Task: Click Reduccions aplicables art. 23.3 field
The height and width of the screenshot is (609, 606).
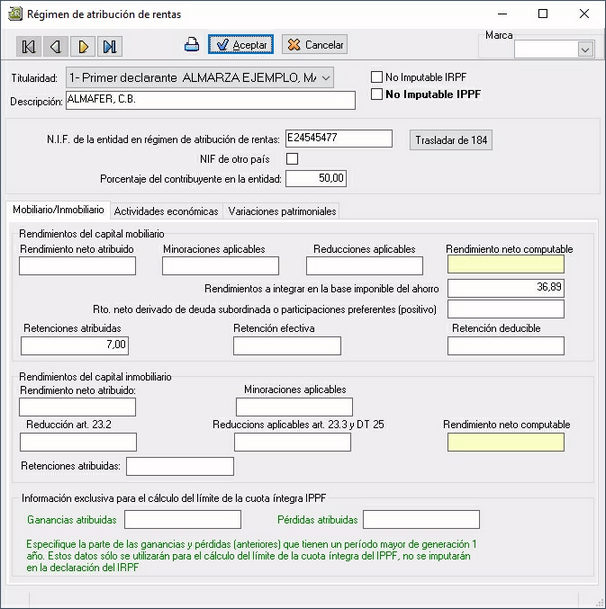Action: [x=292, y=442]
